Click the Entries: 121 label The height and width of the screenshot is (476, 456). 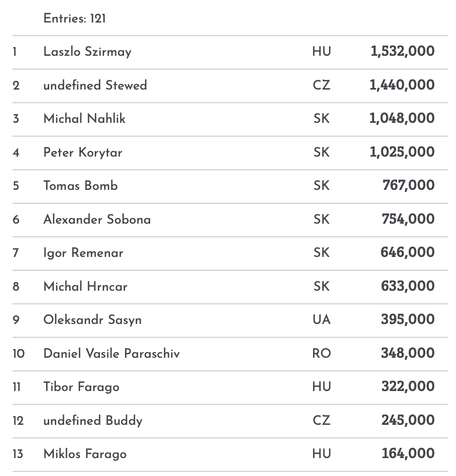(74, 18)
